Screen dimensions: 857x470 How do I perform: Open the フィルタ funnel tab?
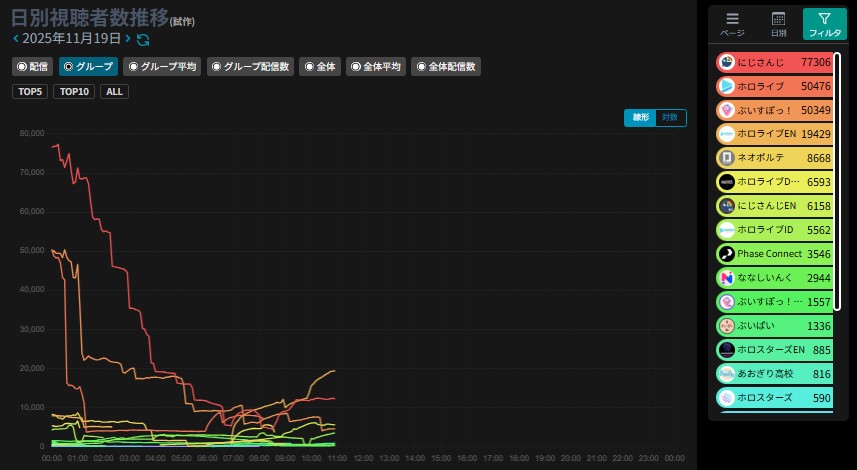824,24
